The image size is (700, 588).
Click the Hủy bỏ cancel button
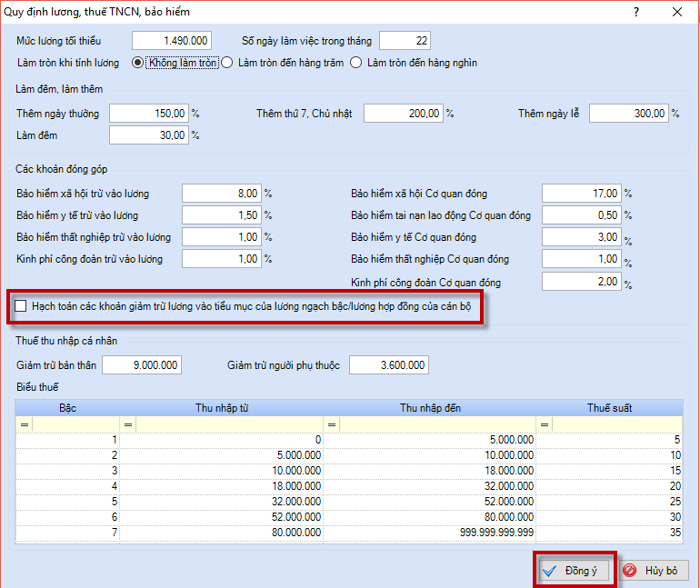654,571
